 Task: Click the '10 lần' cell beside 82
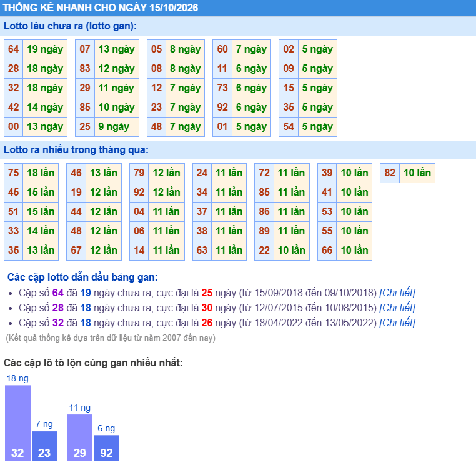(417, 173)
